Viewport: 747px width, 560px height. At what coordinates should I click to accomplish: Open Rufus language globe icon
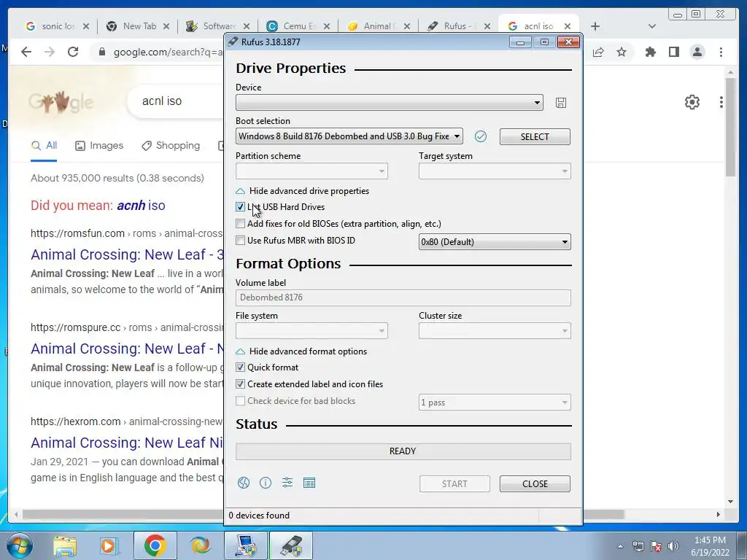[x=244, y=483]
